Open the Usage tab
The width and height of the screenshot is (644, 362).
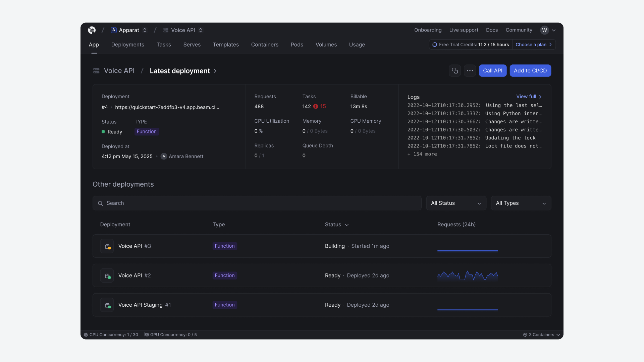[x=357, y=45]
